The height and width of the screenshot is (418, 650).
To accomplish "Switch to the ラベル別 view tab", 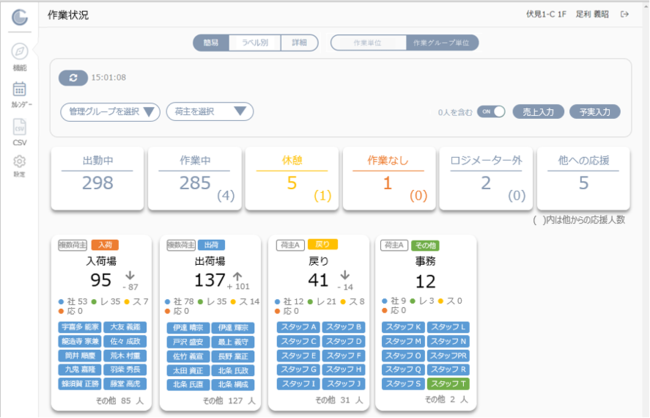I will (x=255, y=43).
